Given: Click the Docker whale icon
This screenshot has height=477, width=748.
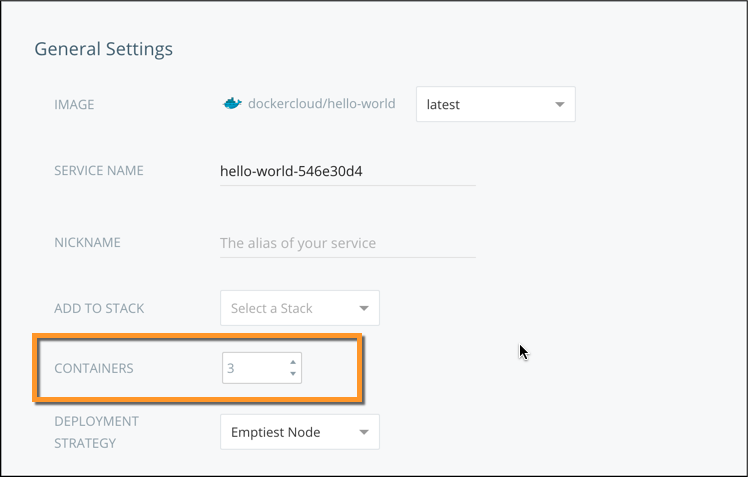Looking at the screenshot, I should [231, 103].
